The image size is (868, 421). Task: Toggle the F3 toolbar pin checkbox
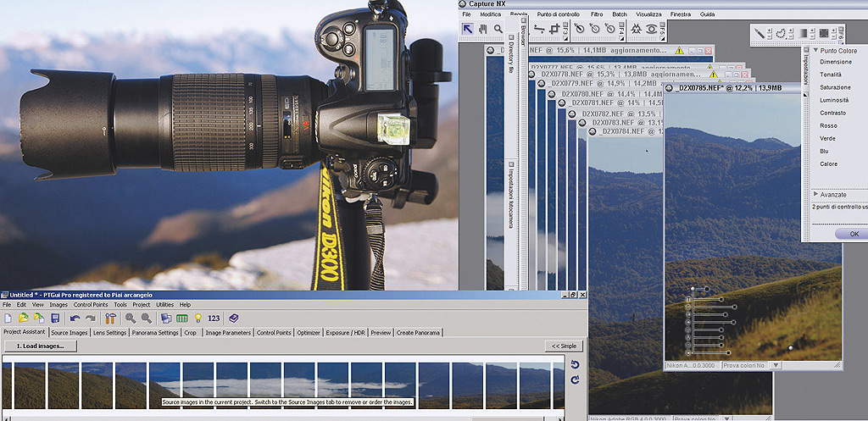tap(565, 25)
